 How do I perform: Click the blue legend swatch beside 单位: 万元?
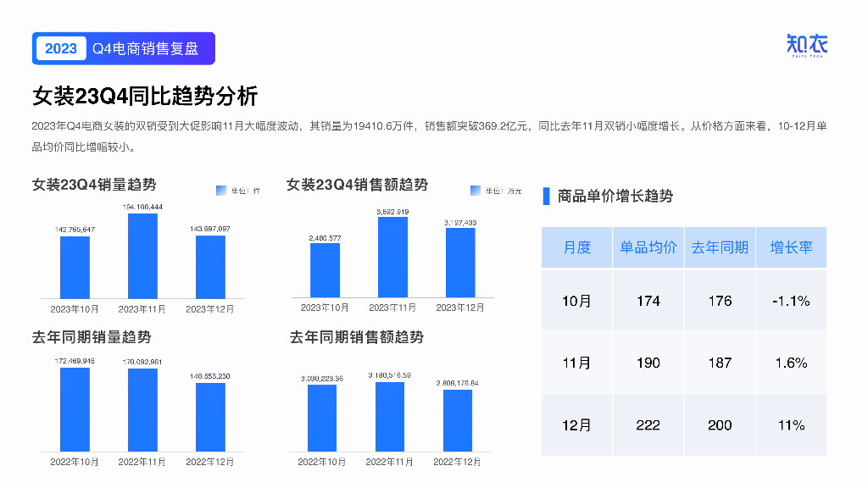pyautogui.click(x=475, y=191)
